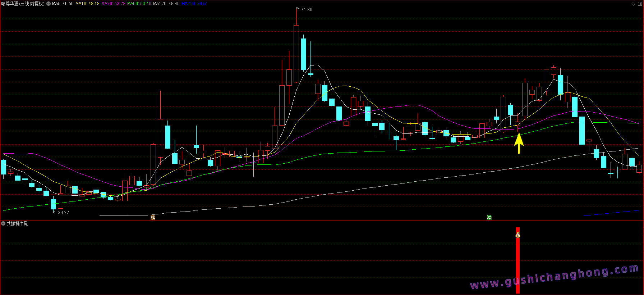
Task: Click the MA120: 49.40 label
Action: [166, 4]
